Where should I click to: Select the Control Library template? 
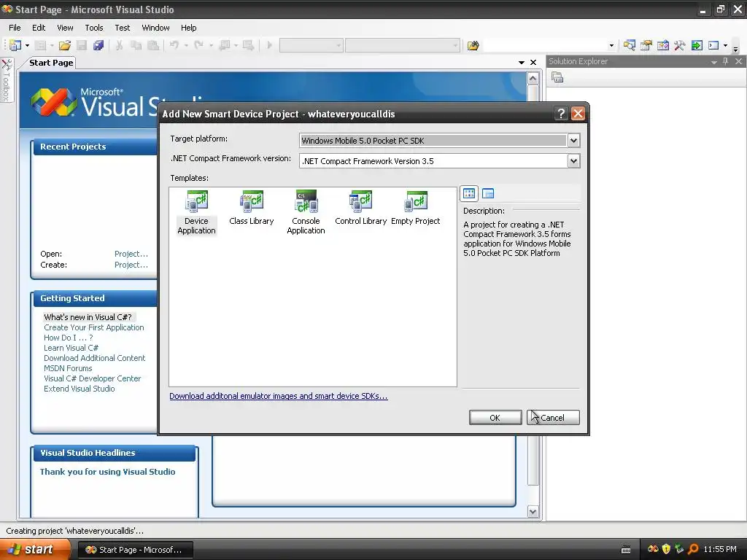click(360, 208)
